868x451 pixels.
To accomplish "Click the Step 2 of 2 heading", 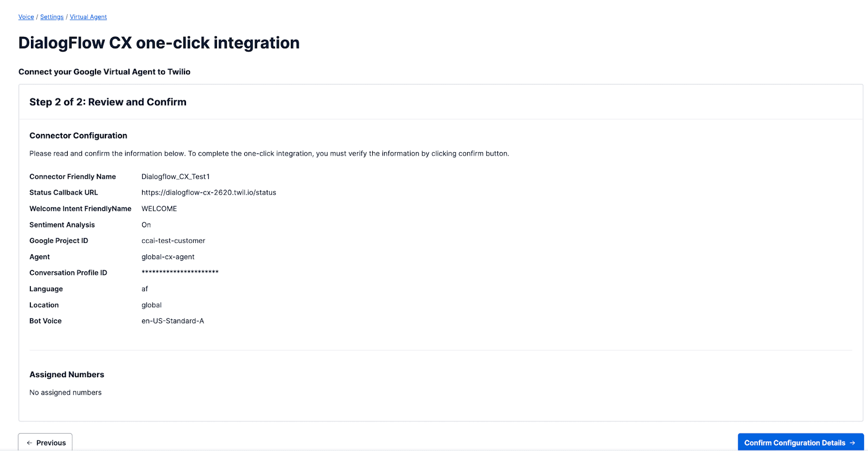I will (107, 101).
